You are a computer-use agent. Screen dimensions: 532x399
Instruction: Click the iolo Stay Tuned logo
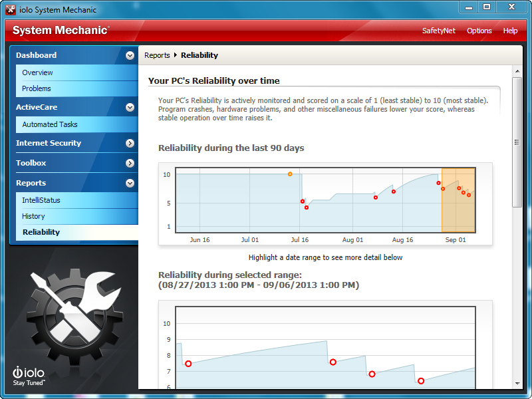pos(29,376)
